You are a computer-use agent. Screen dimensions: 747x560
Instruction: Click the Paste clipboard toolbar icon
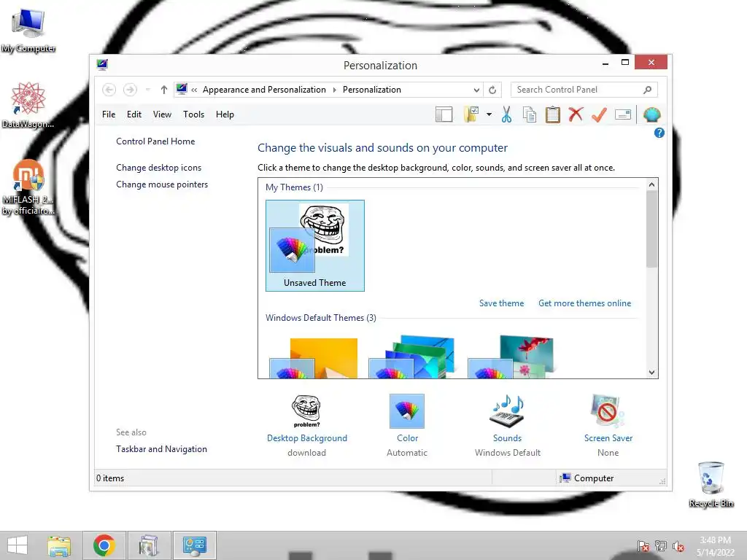point(553,114)
